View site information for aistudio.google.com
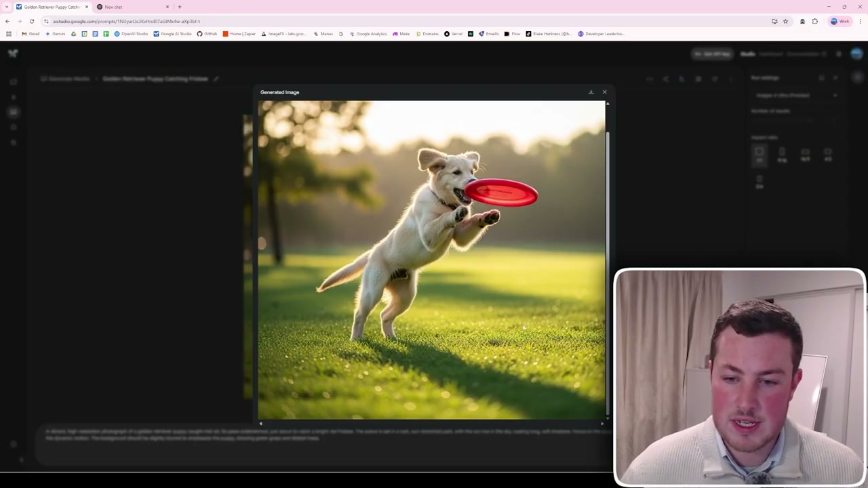 pos(46,21)
